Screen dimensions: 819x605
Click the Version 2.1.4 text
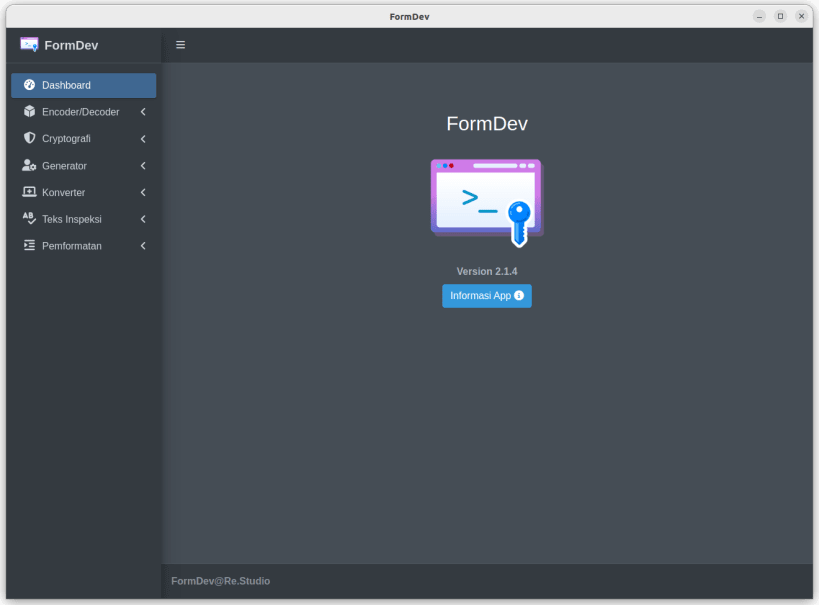(x=487, y=271)
